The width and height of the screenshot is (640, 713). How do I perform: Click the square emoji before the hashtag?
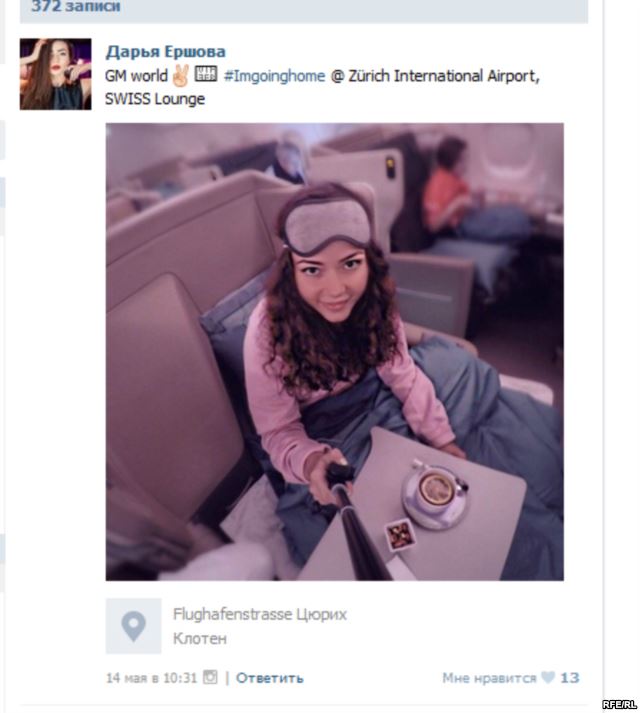pyautogui.click(x=206, y=74)
